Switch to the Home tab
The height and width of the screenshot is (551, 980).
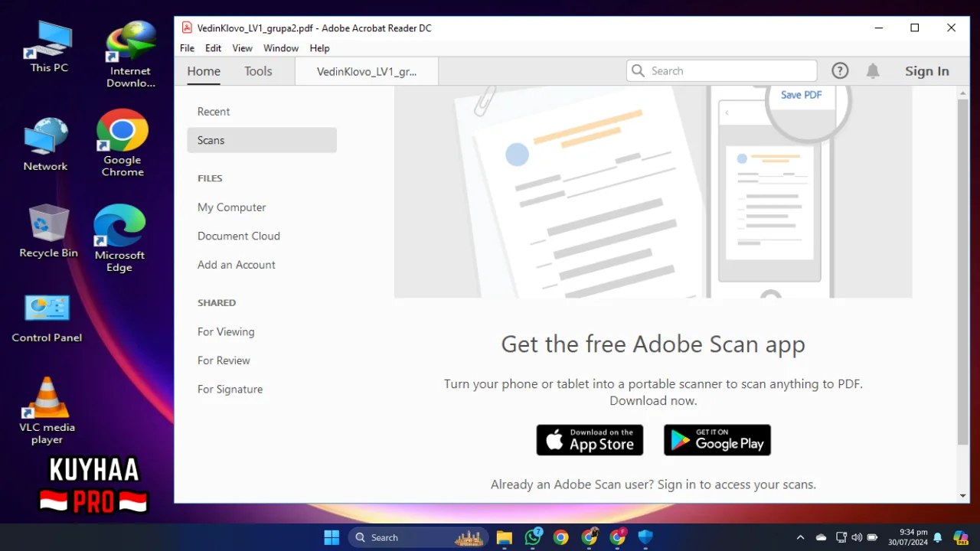pos(204,71)
